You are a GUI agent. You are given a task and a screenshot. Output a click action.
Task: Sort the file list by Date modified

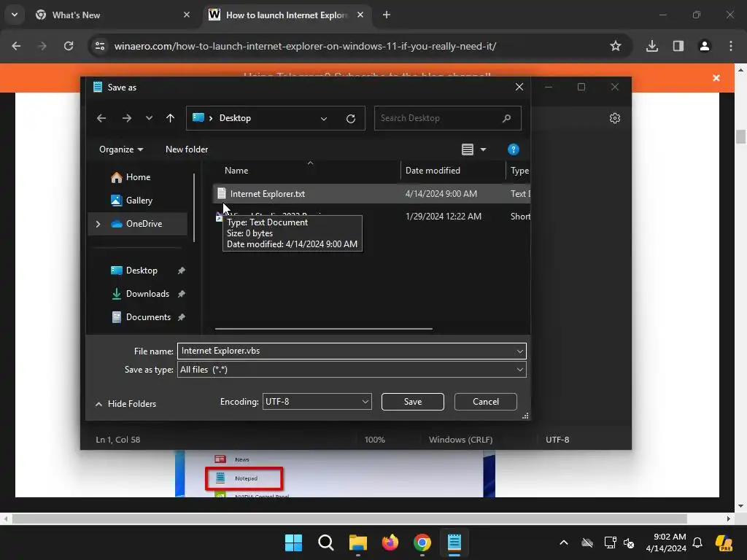click(x=433, y=171)
